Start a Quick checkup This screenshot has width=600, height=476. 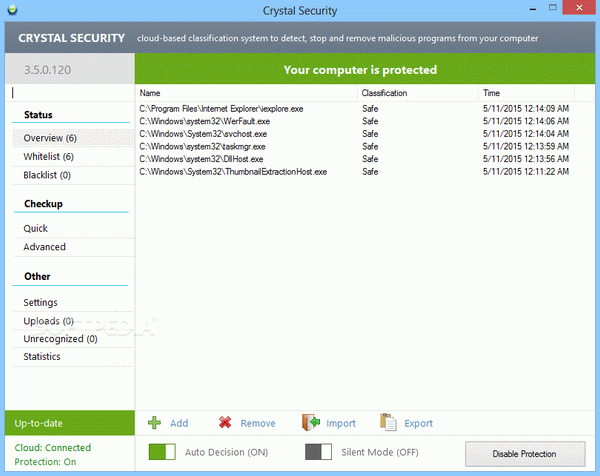73,228
